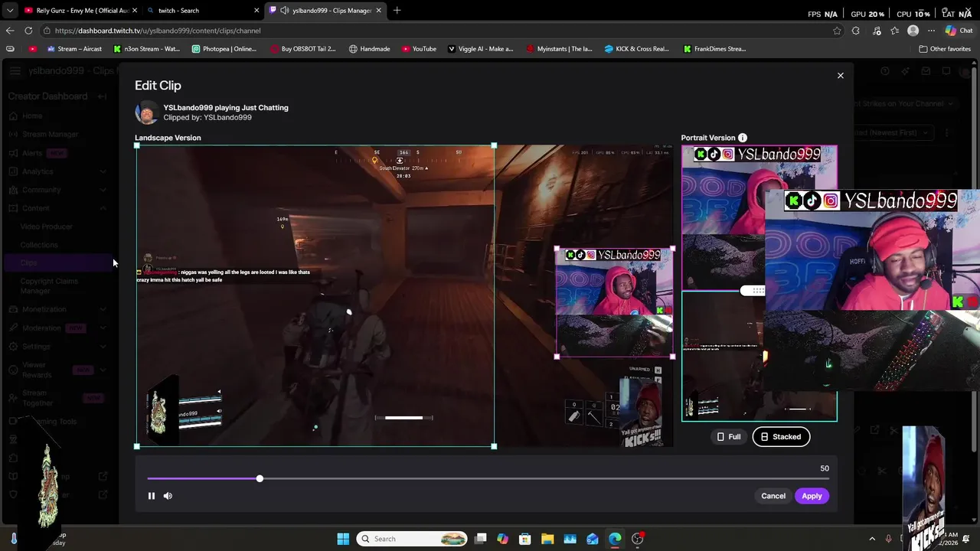Open the FrankDimes Stream bookmark
Viewport: 980px width, 551px height.
tap(714, 49)
